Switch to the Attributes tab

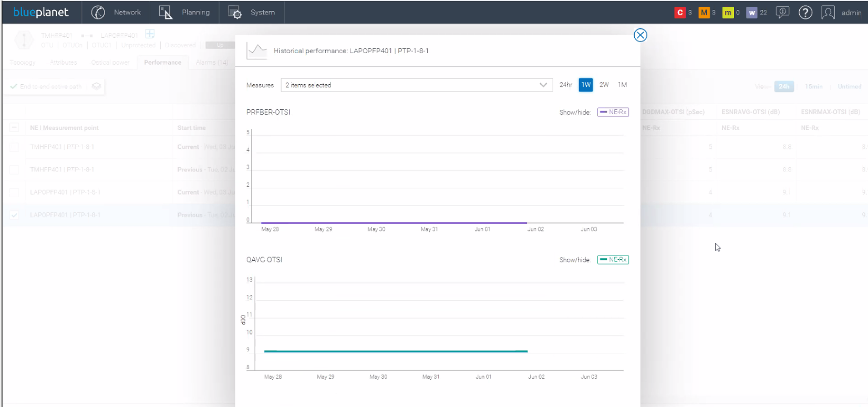tap(64, 63)
